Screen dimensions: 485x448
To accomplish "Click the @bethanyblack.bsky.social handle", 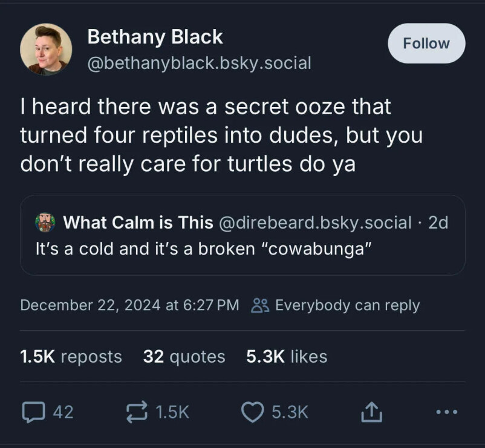I will tap(199, 62).
